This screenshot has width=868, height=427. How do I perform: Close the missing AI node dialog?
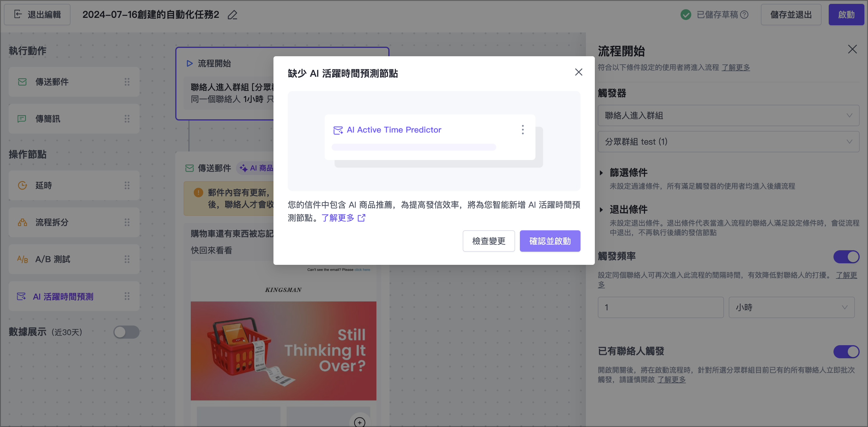coord(578,72)
